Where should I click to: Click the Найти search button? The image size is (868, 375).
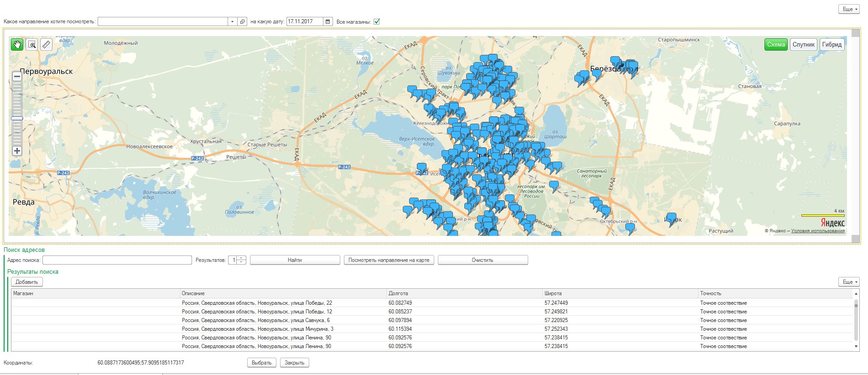tap(295, 260)
